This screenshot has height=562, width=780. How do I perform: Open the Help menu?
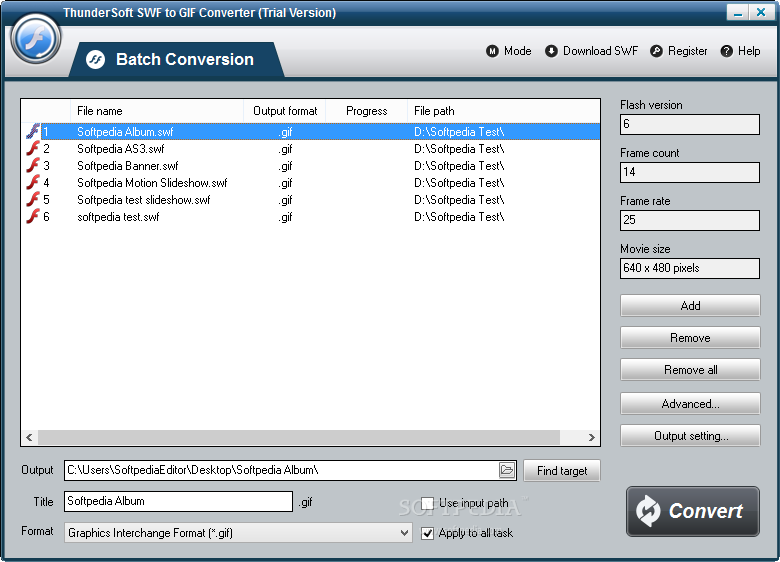point(740,51)
